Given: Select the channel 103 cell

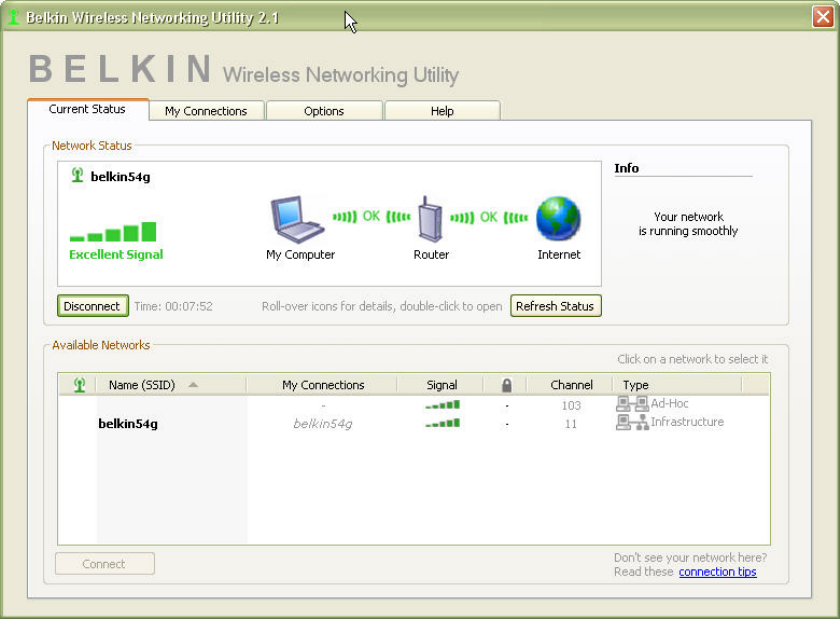Looking at the screenshot, I should tap(571, 406).
